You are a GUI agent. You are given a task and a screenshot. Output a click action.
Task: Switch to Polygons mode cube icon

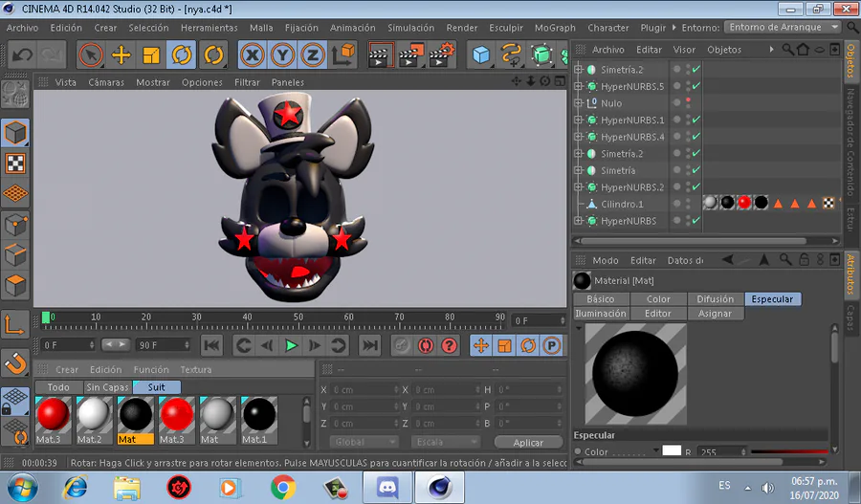(15, 286)
